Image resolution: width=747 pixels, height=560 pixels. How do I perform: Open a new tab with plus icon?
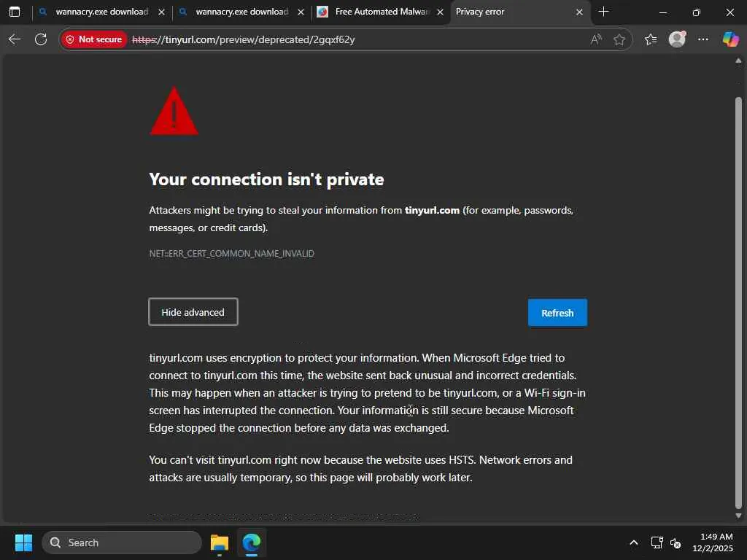click(603, 12)
